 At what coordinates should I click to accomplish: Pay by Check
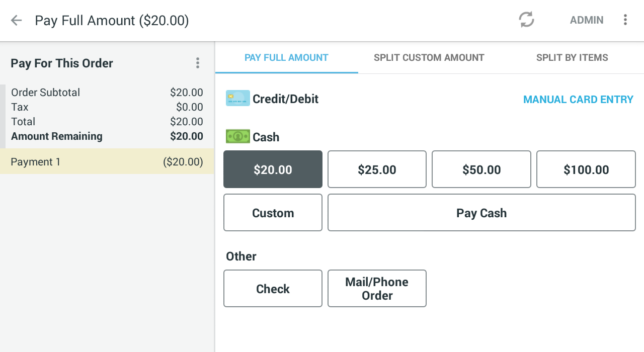click(x=273, y=289)
